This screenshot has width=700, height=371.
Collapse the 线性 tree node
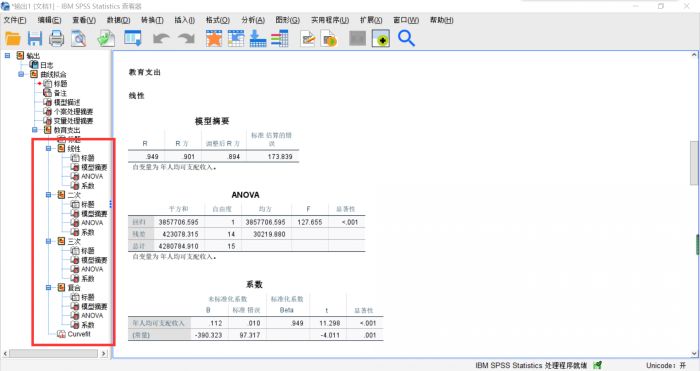48,149
